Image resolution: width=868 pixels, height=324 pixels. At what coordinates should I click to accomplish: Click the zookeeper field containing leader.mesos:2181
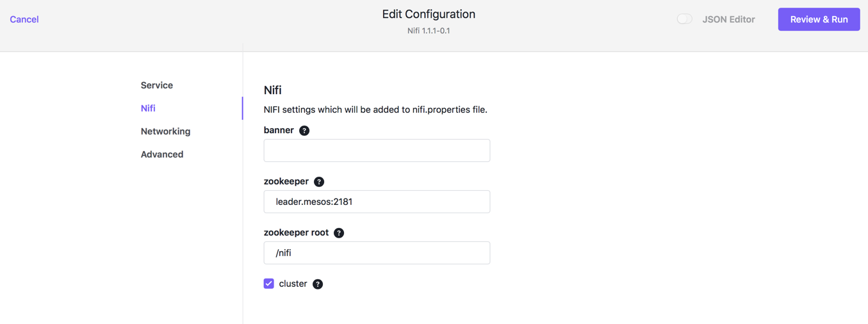click(x=377, y=202)
